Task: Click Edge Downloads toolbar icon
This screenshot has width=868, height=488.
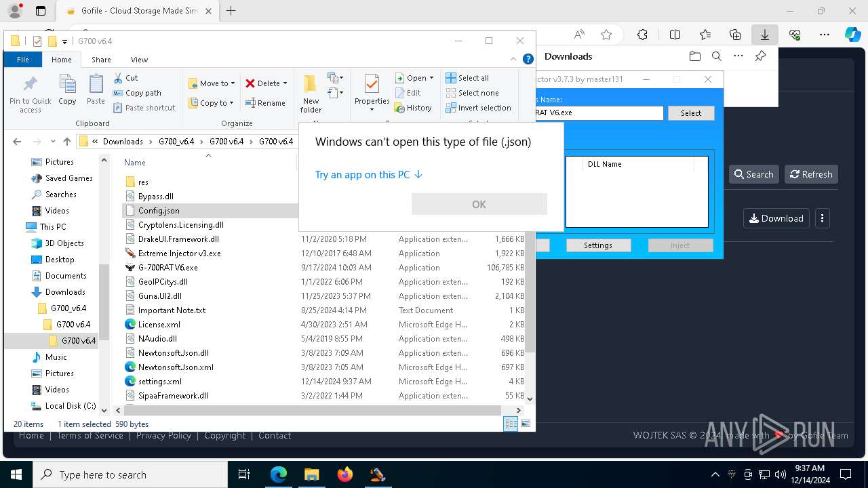Action: [764, 35]
